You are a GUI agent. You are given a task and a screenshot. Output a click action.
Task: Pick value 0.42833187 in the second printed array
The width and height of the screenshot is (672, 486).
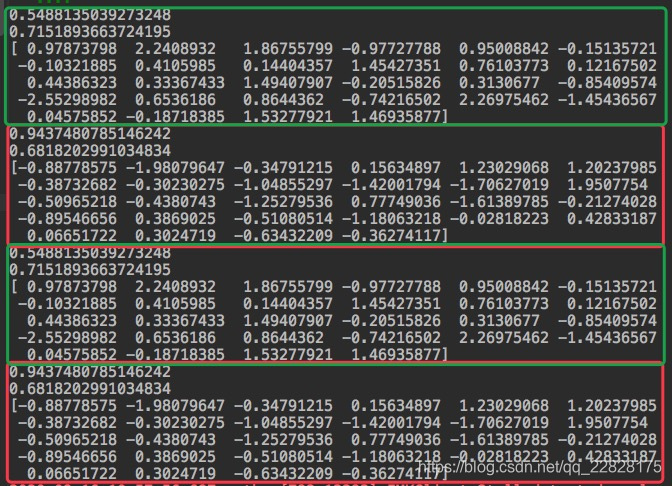click(612, 219)
